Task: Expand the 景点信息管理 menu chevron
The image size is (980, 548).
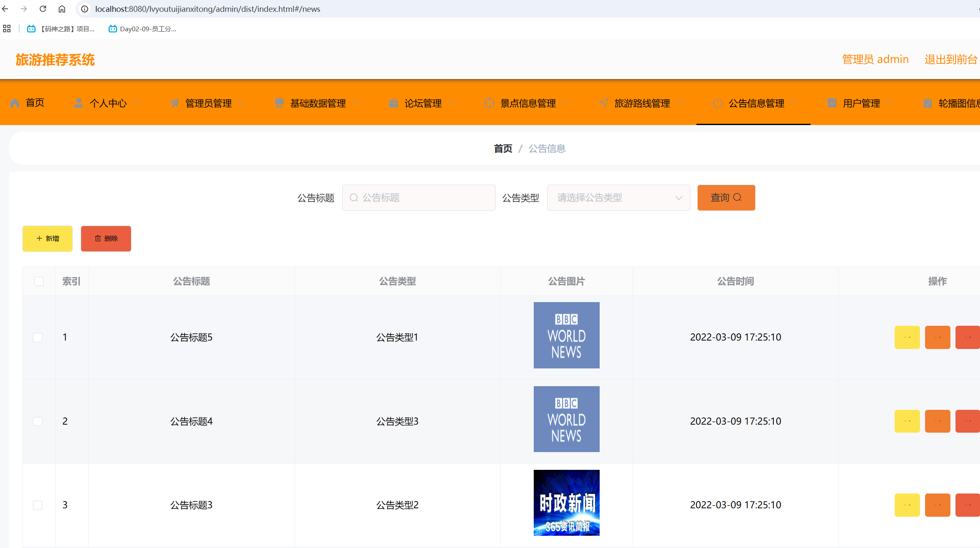Action: (x=565, y=103)
